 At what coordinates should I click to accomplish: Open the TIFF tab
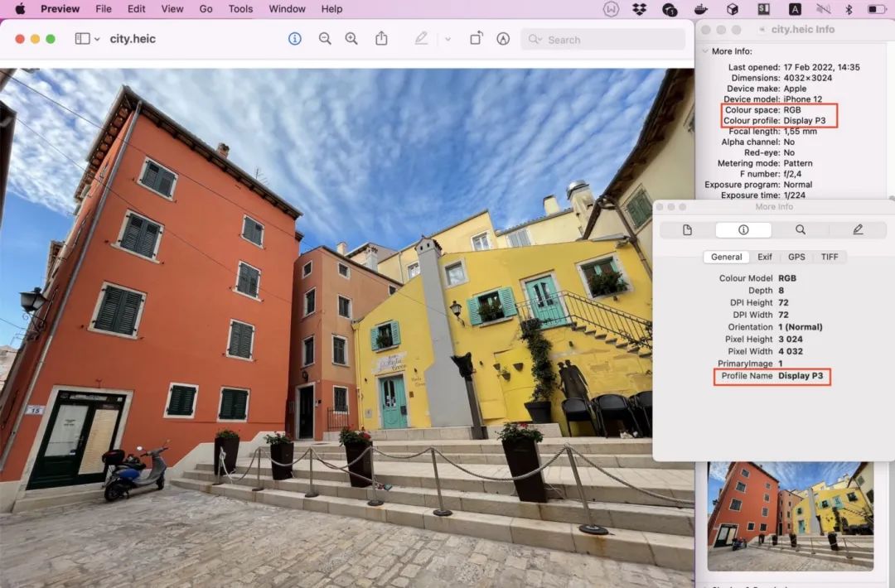click(x=830, y=258)
